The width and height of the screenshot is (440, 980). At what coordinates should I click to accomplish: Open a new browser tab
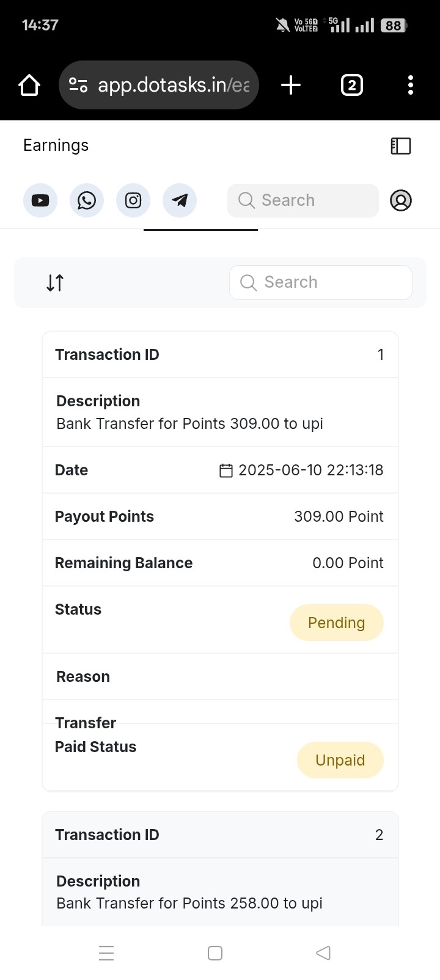pyautogui.click(x=291, y=85)
